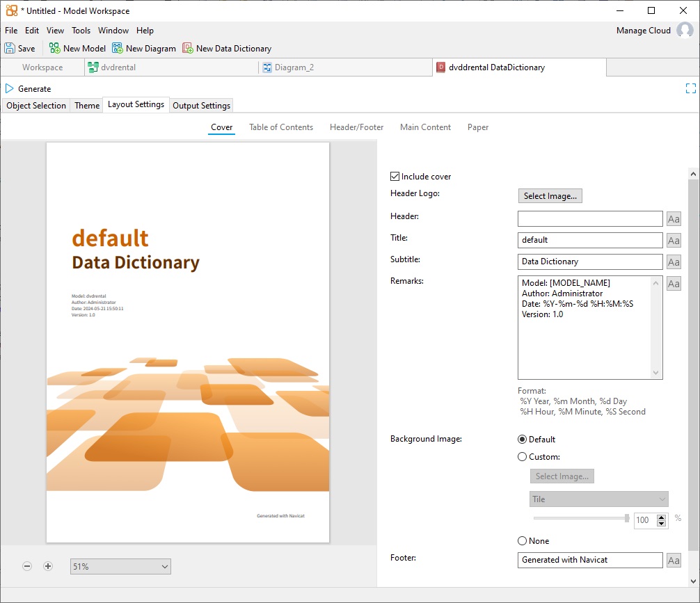Screen dimensions: 700x603
Task: Select Custom background image option
Action: tap(522, 457)
